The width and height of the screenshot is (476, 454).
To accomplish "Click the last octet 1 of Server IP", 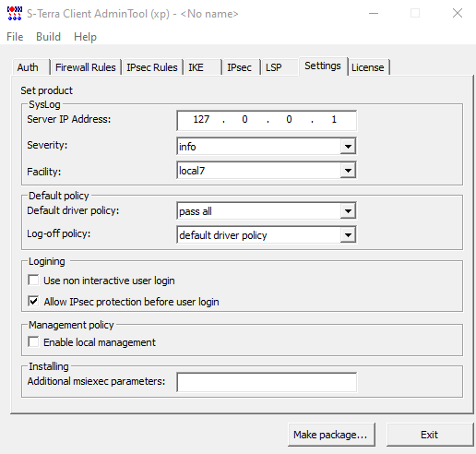I will click(x=334, y=119).
